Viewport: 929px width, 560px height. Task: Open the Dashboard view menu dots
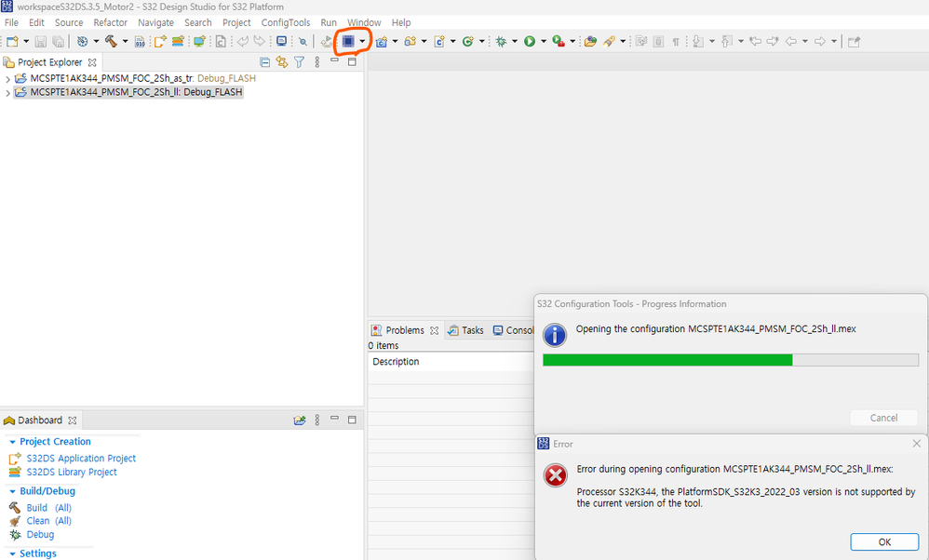[x=317, y=420]
